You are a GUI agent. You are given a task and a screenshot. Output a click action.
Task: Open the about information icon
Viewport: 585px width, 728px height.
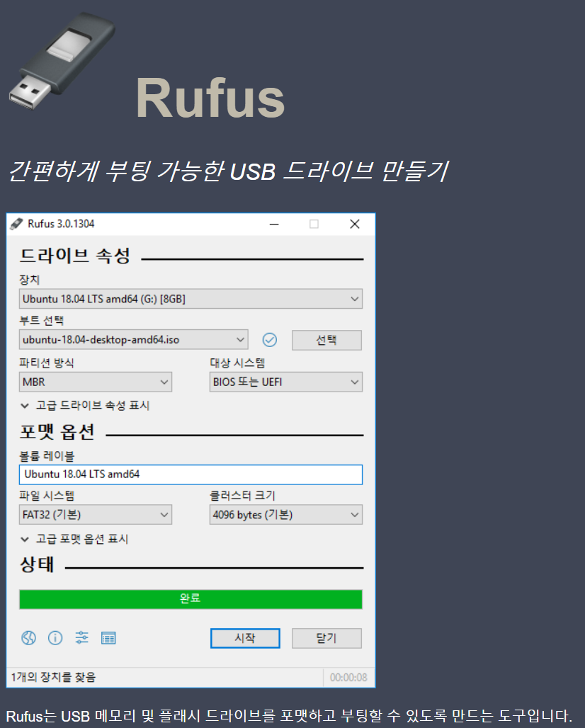pyautogui.click(x=55, y=638)
